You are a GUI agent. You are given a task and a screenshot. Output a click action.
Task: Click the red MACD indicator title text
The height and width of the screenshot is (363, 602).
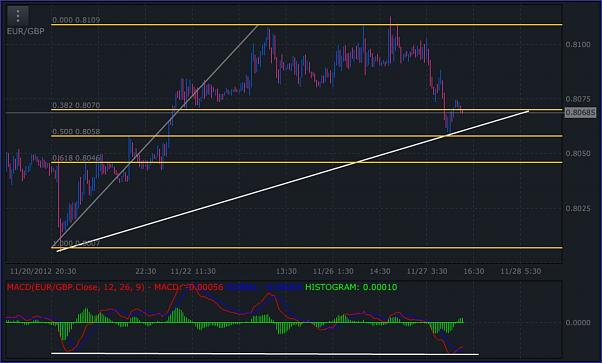click(x=115, y=287)
